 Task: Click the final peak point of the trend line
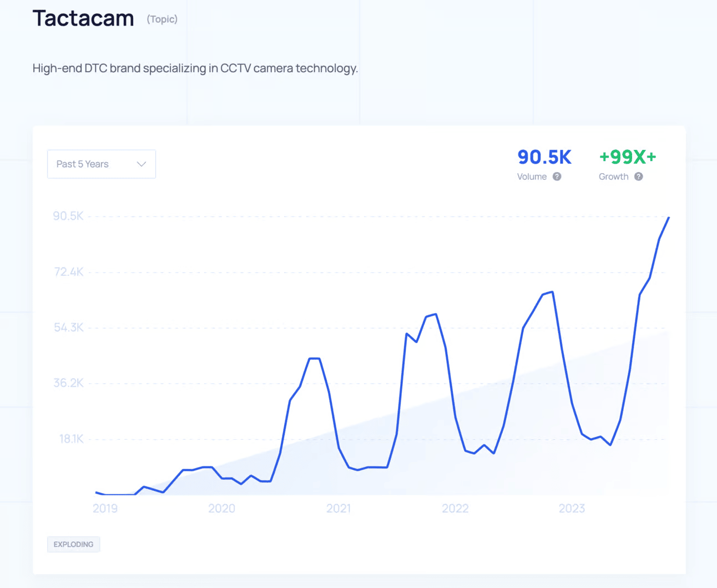pyautogui.click(x=669, y=218)
